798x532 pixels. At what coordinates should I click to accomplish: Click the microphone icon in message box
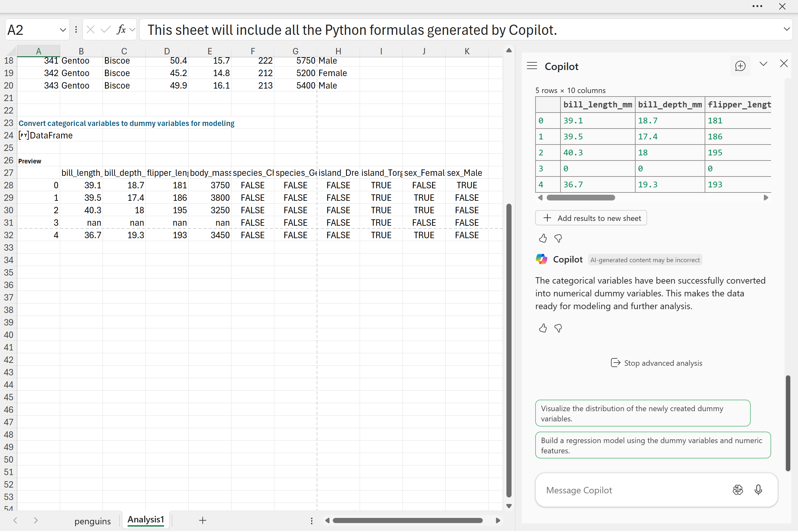pos(758,489)
